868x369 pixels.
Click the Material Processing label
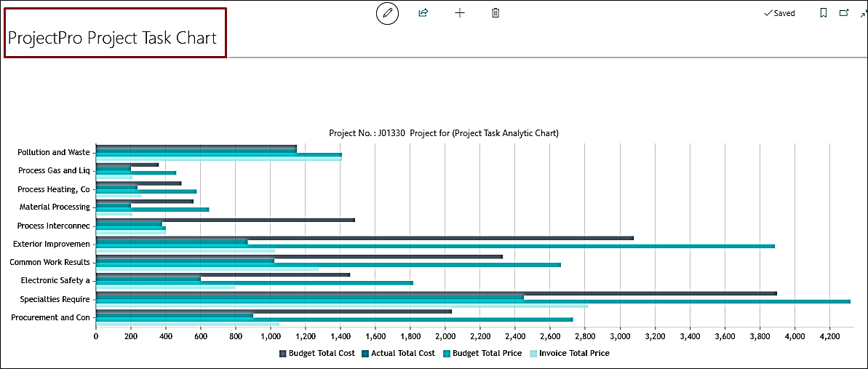(x=55, y=207)
